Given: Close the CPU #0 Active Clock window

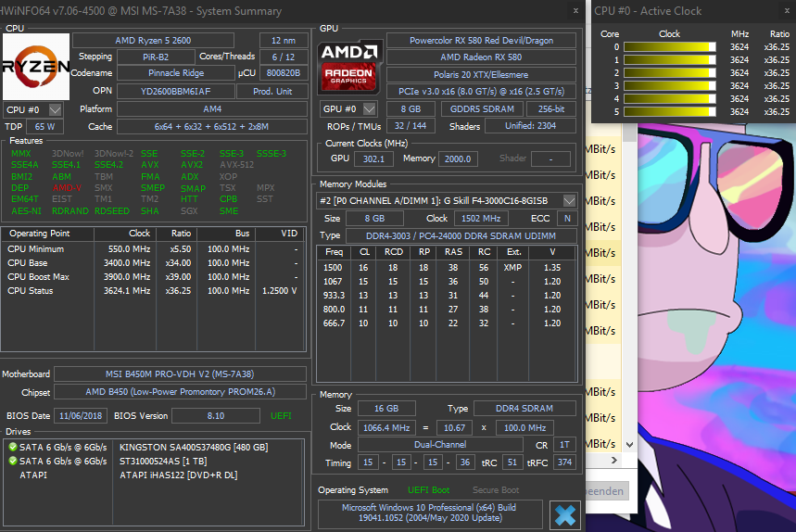Looking at the screenshot, I should tap(789, 11).
